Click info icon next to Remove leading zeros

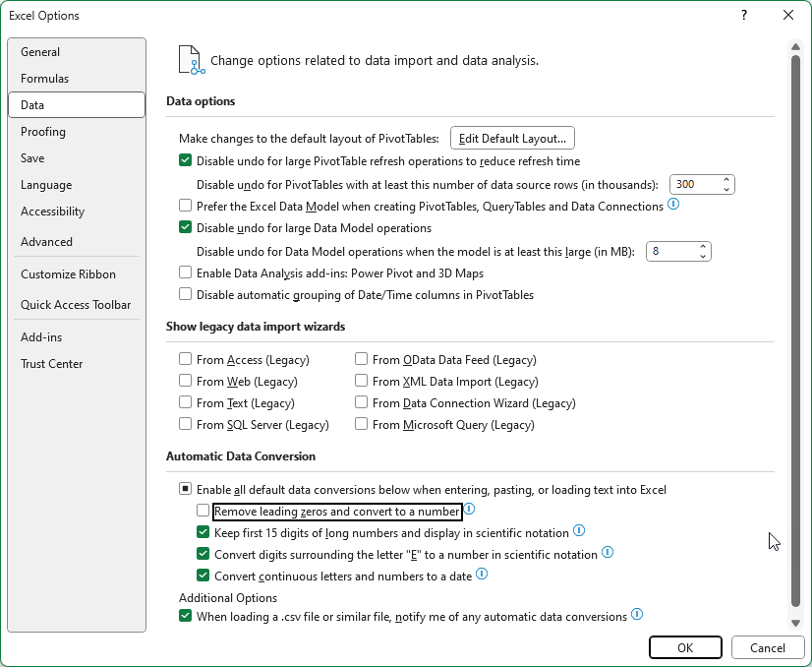pyautogui.click(x=469, y=510)
